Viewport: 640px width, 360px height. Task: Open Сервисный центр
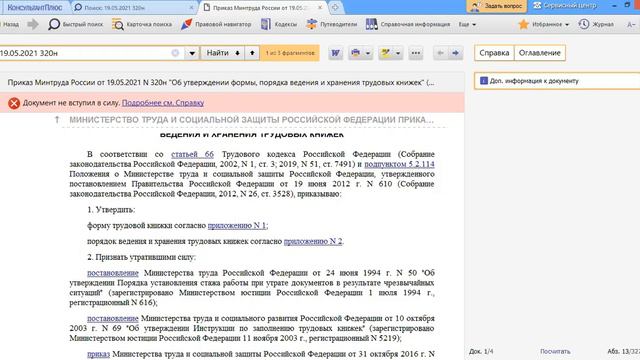(564, 6)
